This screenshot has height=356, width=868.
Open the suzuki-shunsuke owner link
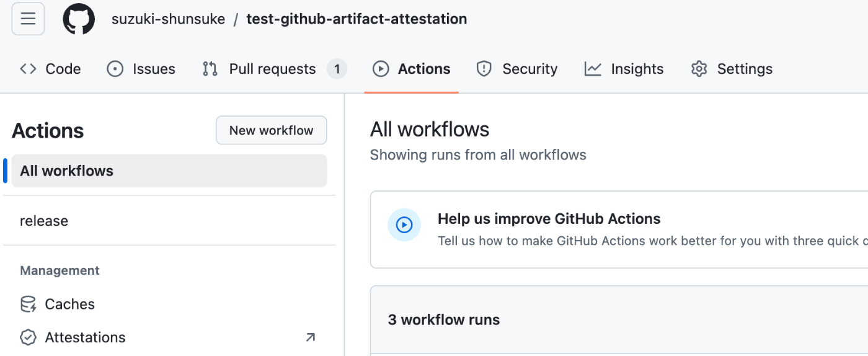pos(168,19)
